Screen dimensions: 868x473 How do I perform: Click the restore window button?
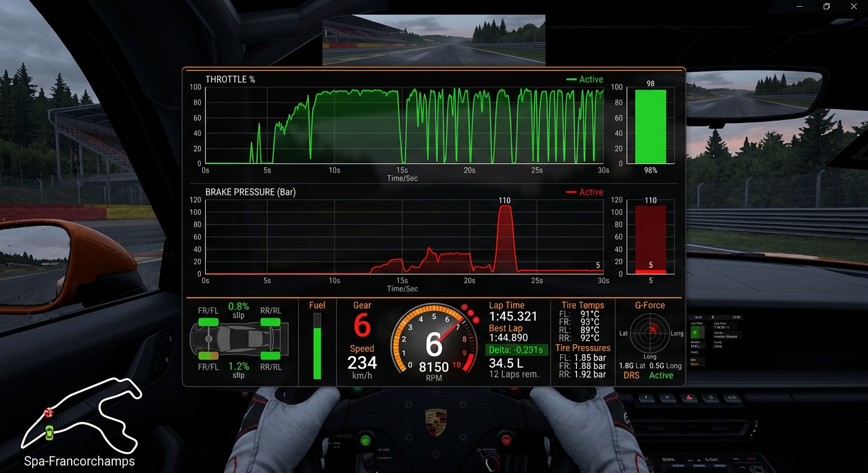tap(827, 6)
